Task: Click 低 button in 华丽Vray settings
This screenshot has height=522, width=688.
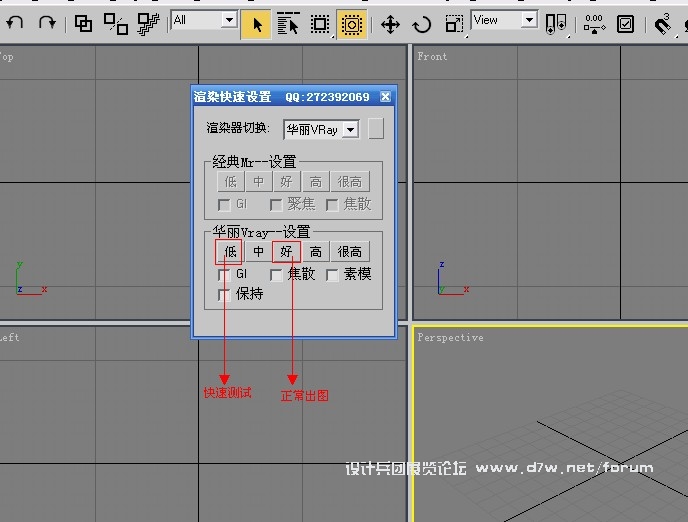Action: (230, 252)
